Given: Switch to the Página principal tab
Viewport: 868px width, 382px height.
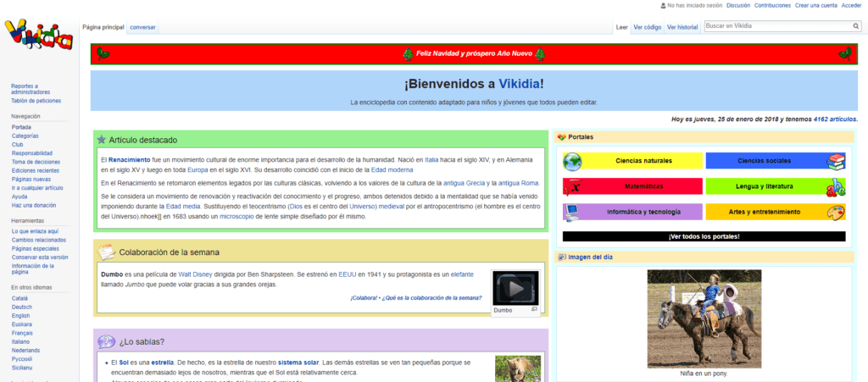Looking at the screenshot, I should tap(104, 27).
